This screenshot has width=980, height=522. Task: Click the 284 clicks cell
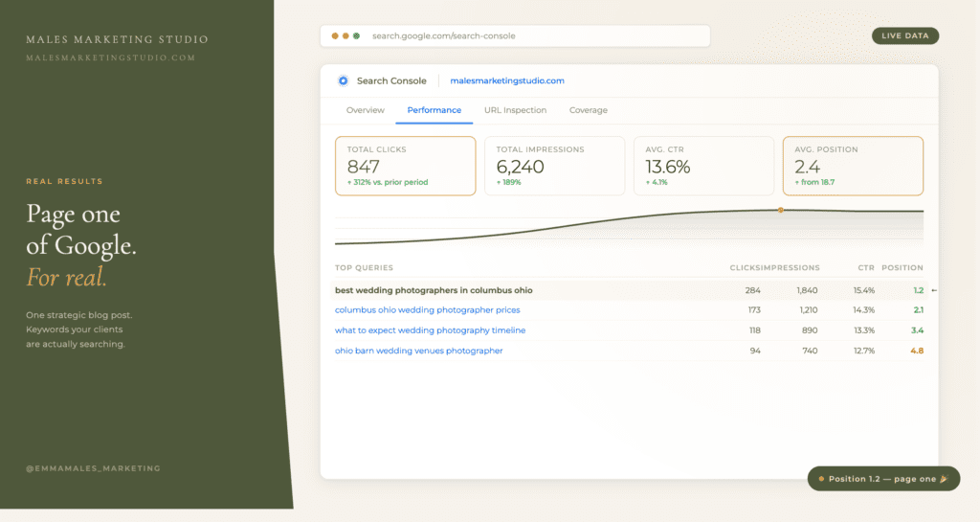pyautogui.click(x=752, y=290)
